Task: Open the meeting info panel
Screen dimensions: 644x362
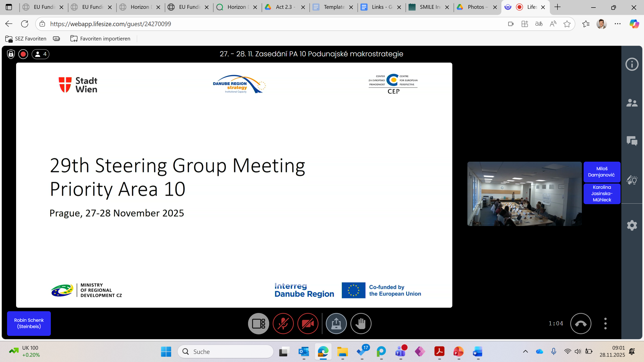Action: pos(632,64)
